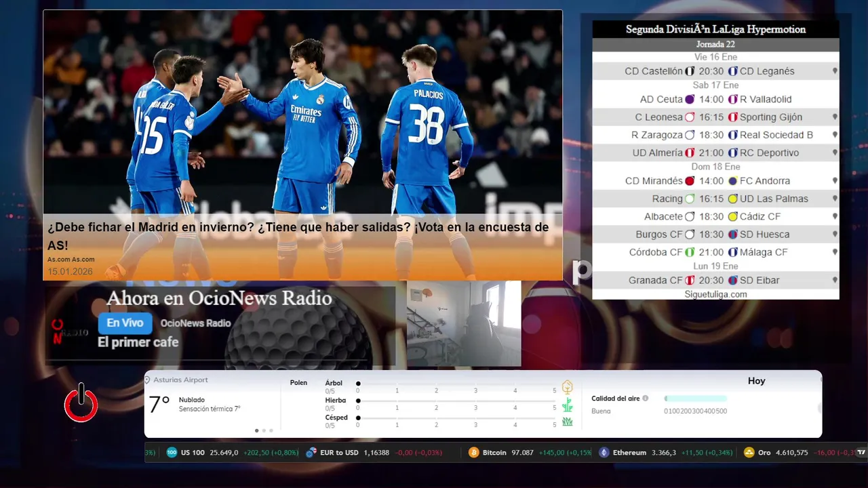The image size is (868, 488).
Task: Click the OcioNews Radio logo icon
Action: (69, 331)
